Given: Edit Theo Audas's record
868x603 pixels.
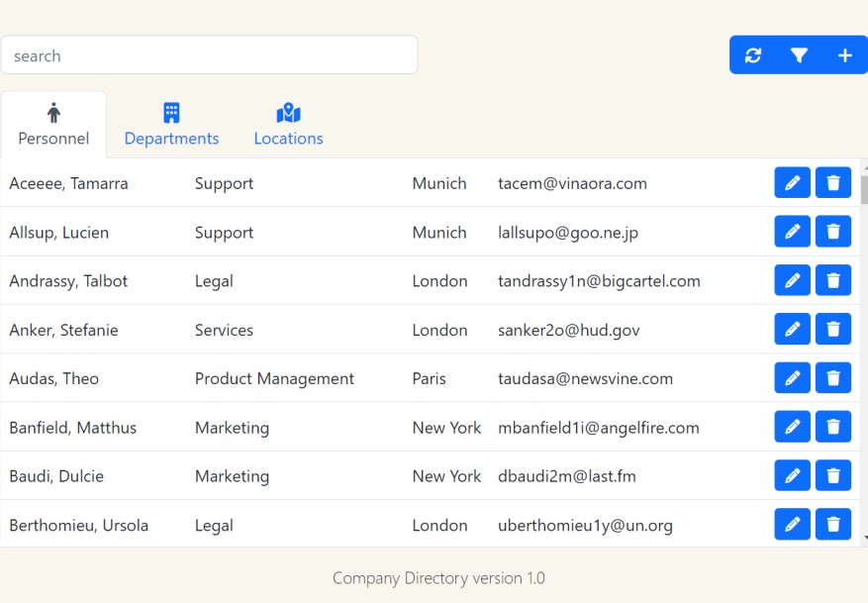Looking at the screenshot, I should point(792,378).
